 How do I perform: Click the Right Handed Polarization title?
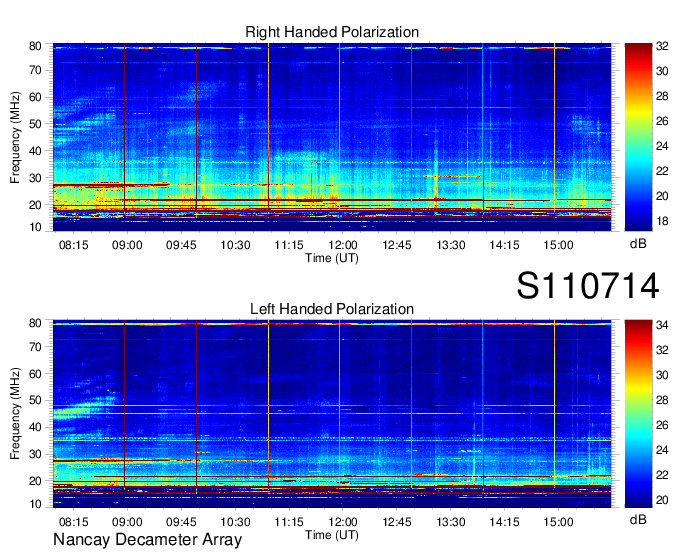(332, 32)
